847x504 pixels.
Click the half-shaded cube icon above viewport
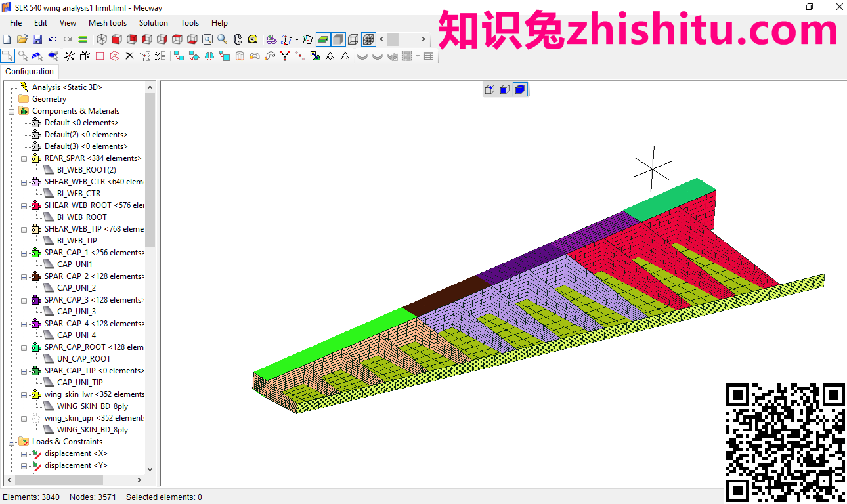coord(505,89)
